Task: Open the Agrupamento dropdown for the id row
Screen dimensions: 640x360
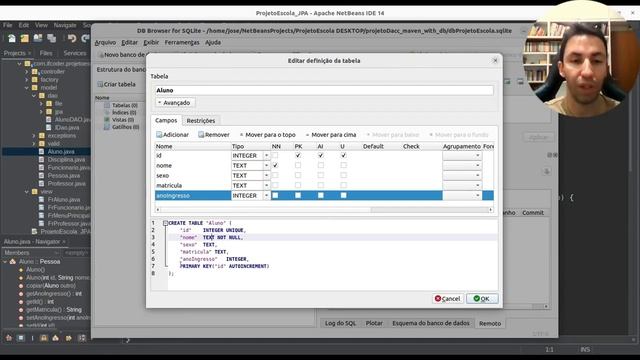Action: [462, 156]
